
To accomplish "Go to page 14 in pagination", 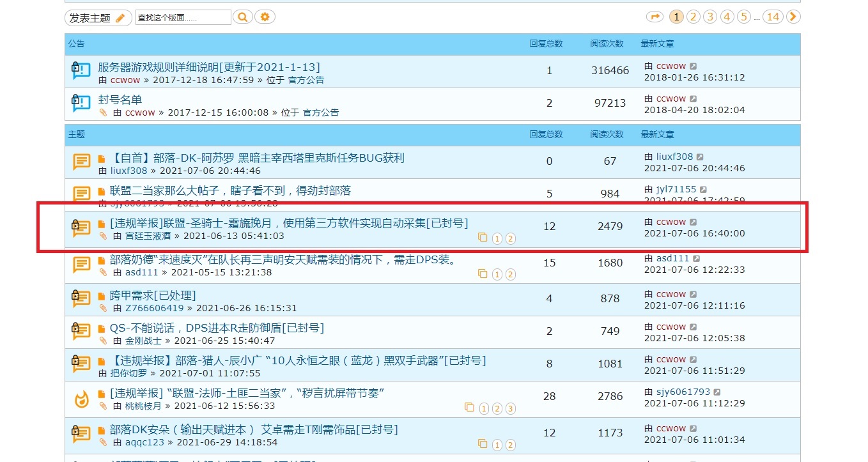I will [773, 17].
